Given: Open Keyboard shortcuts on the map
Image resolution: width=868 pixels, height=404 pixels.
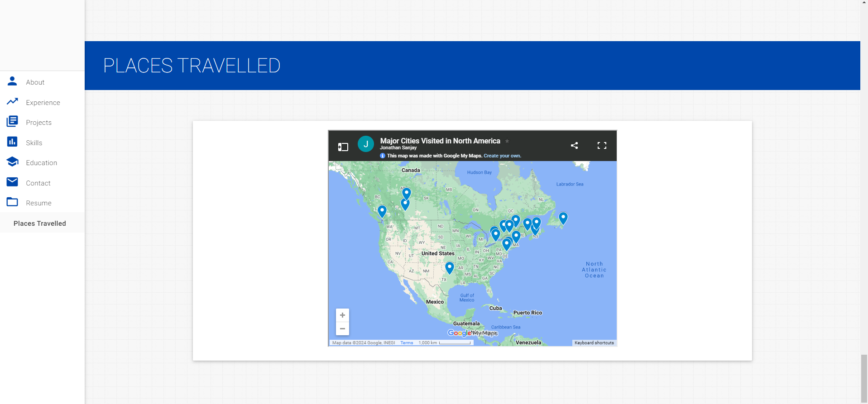Looking at the screenshot, I should click(594, 343).
